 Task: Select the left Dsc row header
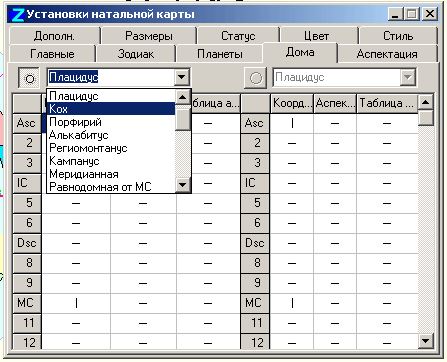27,243
